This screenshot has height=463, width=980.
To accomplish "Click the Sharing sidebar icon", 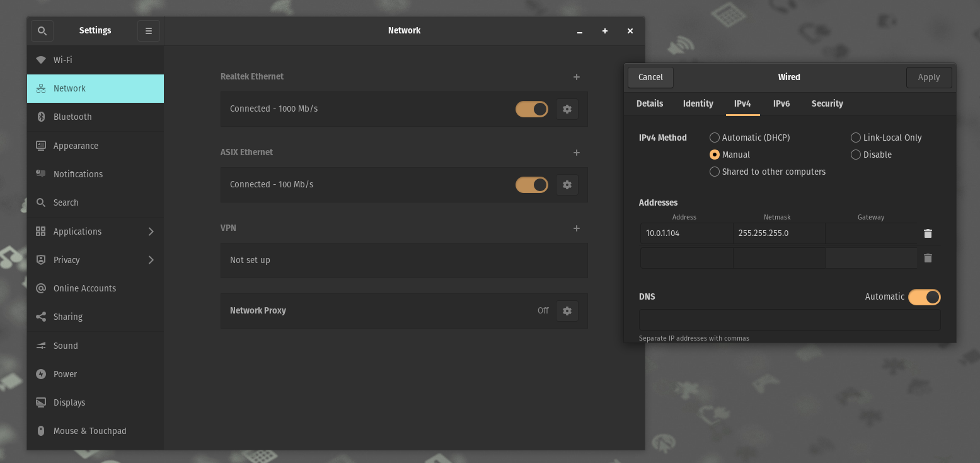I will pyautogui.click(x=41, y=317).
